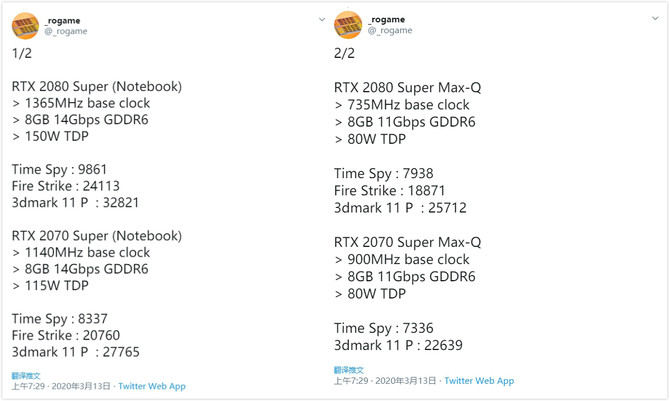The image size is (670, 401).
Task: Click the RTX 2080 Super Max-Q heading
Action: pyautogui.click(x=407, y=88)
